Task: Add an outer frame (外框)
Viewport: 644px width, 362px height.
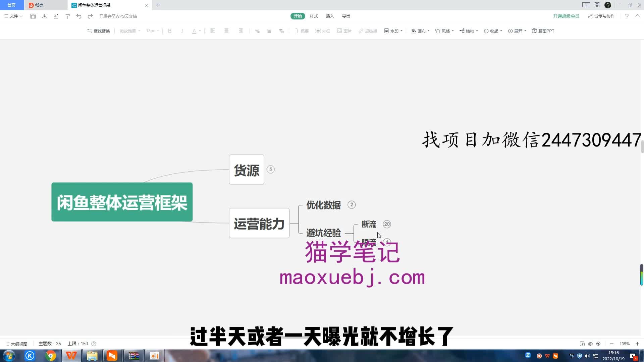Action: [323, 31]
